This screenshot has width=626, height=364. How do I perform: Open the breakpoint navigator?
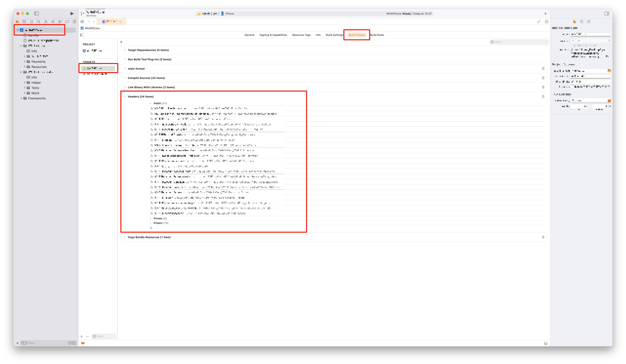pos(67,22)
